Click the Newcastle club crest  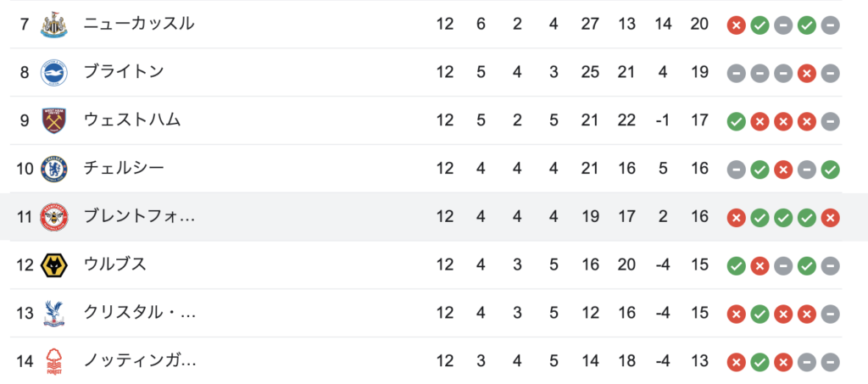54,25
